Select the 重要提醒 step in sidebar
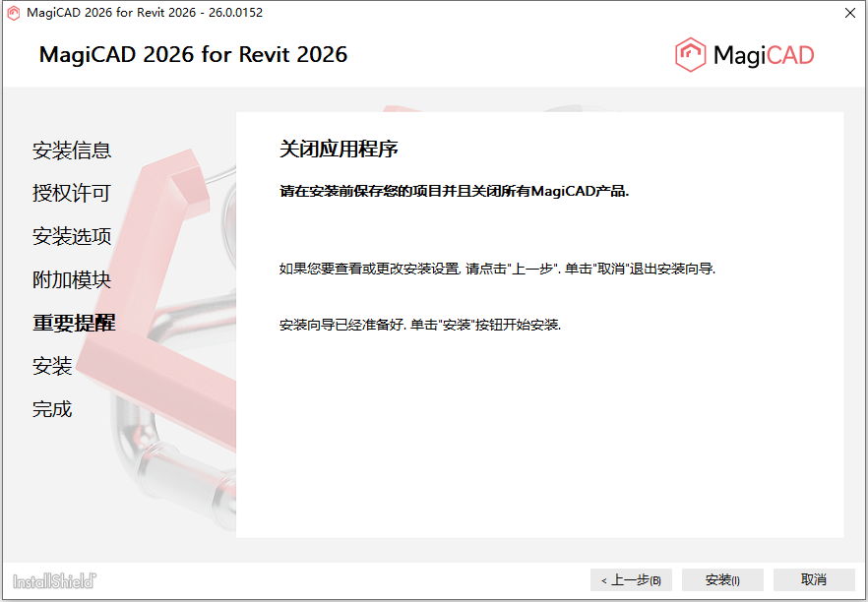 pos(74,323)
